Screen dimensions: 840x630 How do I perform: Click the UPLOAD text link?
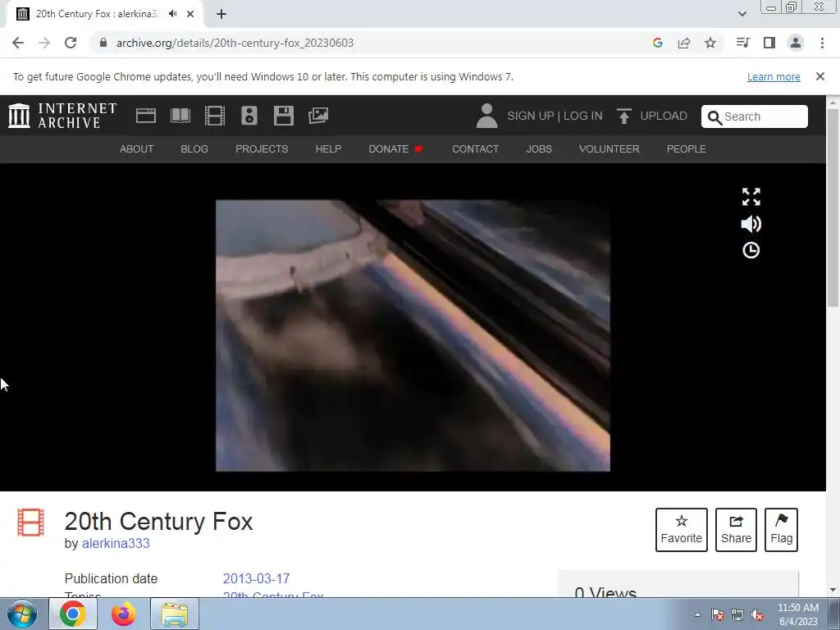(x=664, y=116)
